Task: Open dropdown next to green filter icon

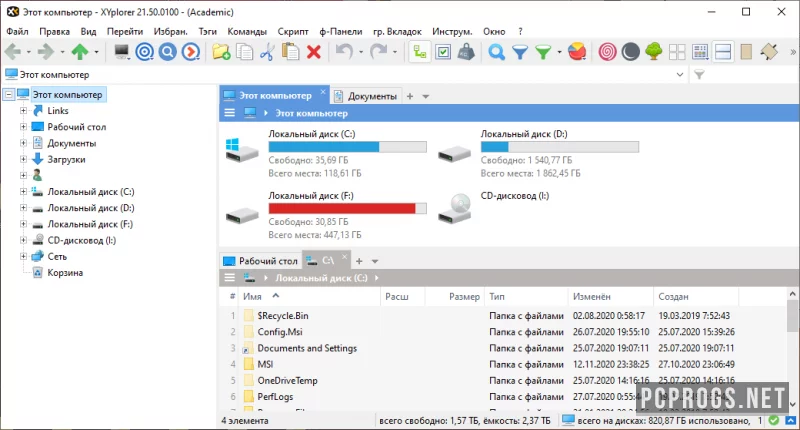Action: click(559, 52)
